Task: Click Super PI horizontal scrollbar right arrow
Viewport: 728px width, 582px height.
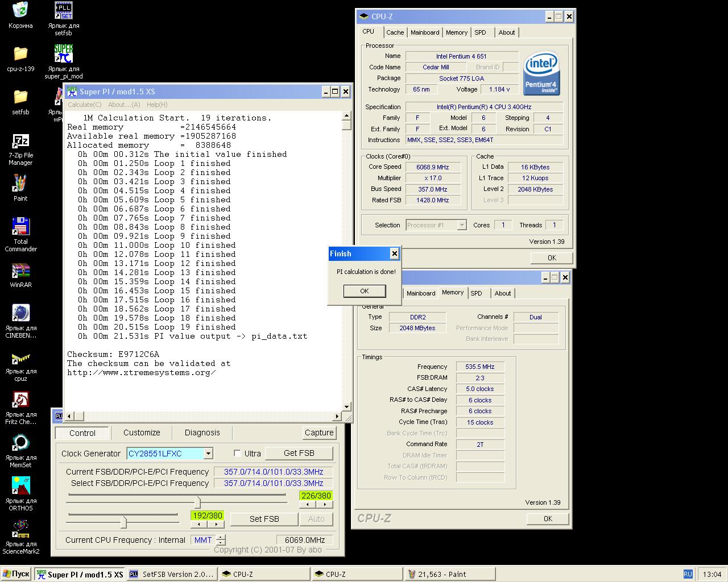Action: pos(337,417)
